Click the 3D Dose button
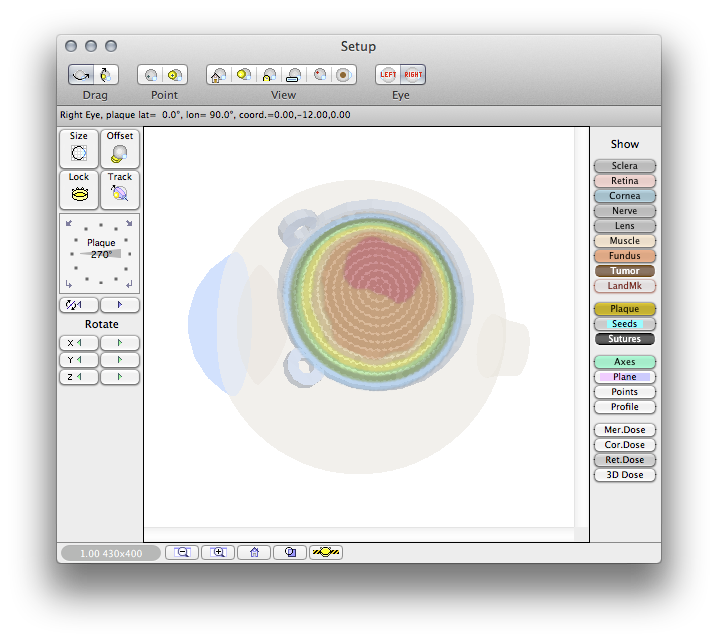 tap(625, 475)
